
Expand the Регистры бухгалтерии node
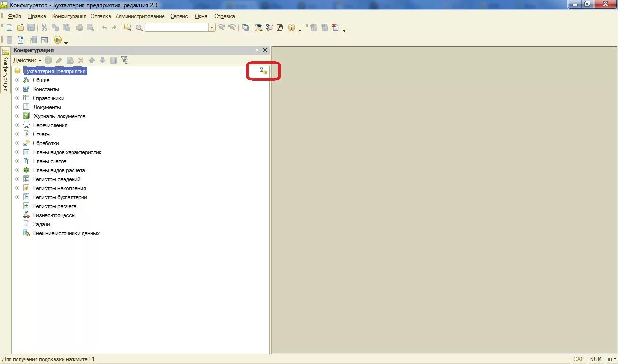click(18, 197)
